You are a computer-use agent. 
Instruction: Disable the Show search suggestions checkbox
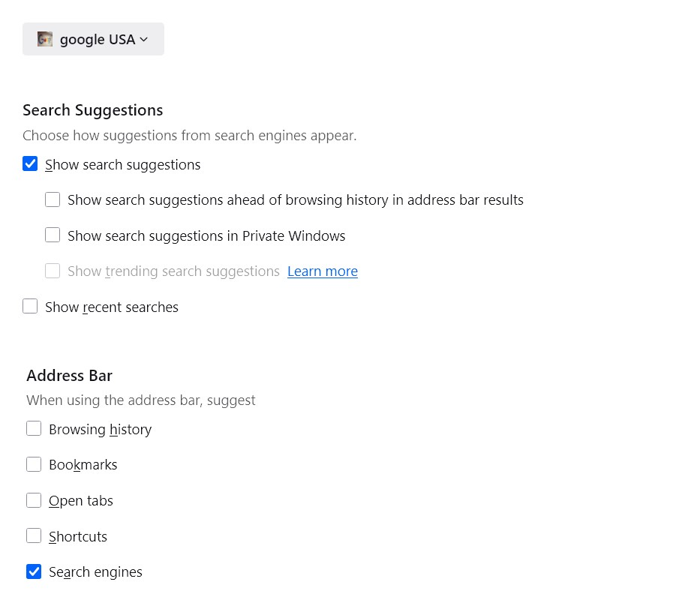coord(30,164)
